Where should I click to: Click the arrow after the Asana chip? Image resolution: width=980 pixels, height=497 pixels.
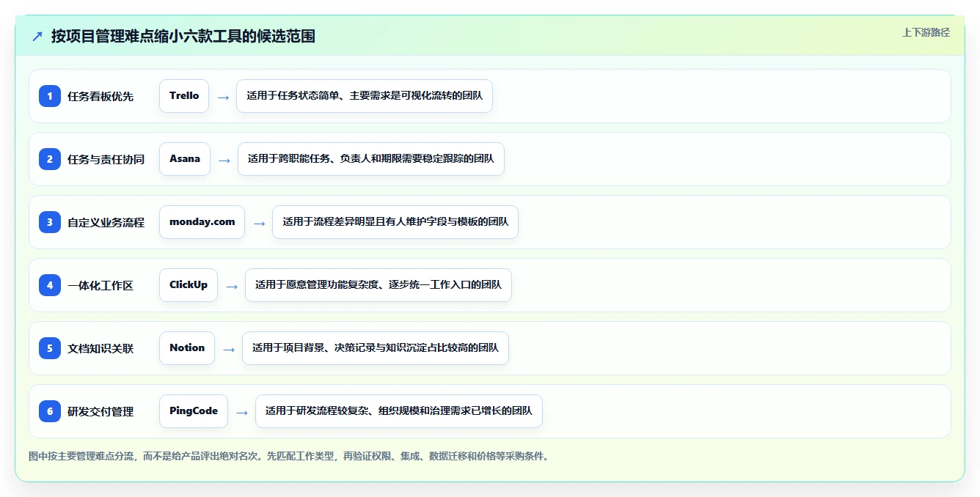(x=224, y=160)
